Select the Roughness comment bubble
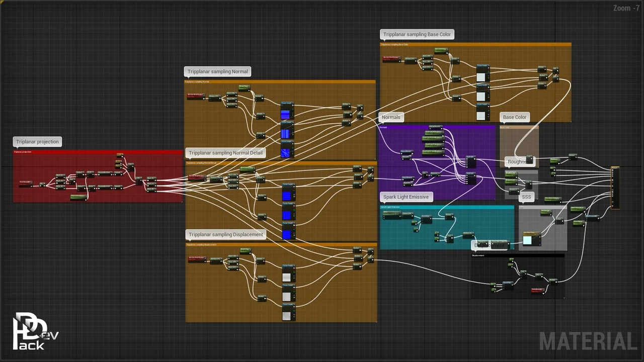644x362 pixels. 517,162
